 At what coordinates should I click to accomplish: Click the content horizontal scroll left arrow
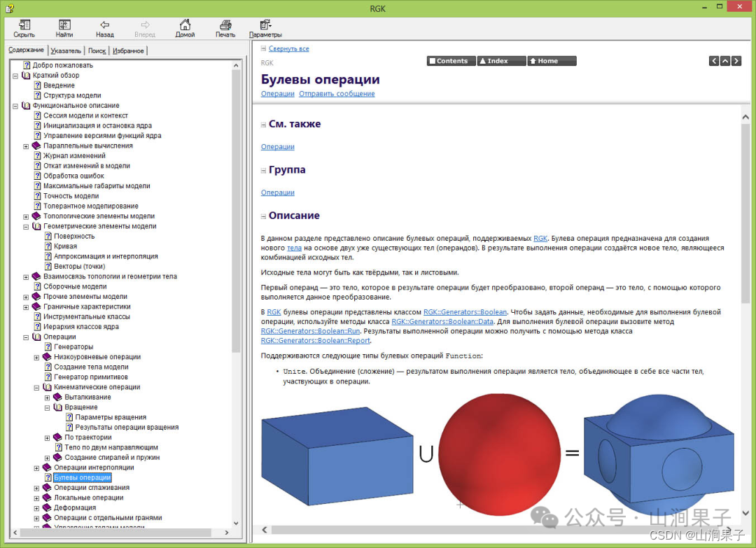coord(265,530)
